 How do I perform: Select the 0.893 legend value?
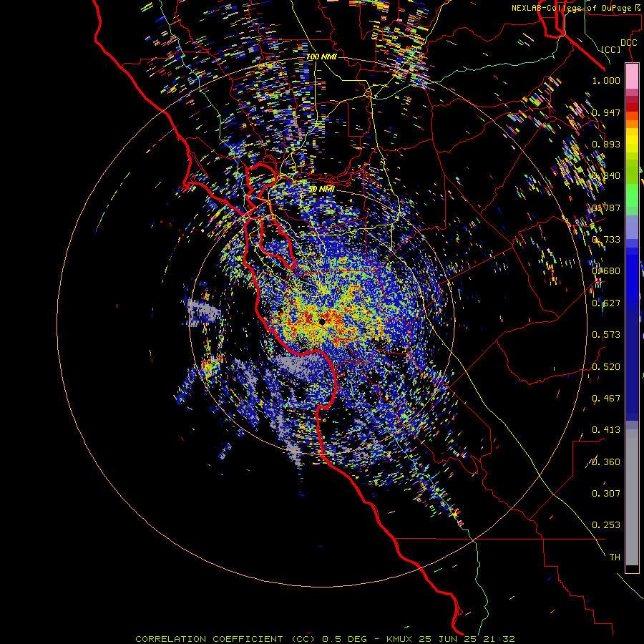[x=606, y=144]
